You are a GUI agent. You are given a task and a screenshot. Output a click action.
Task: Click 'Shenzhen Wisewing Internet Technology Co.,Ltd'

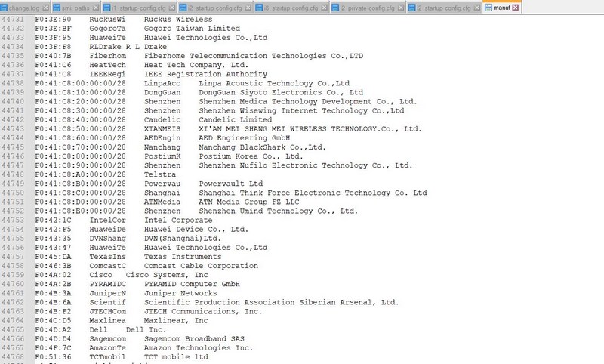click(301, 110)
